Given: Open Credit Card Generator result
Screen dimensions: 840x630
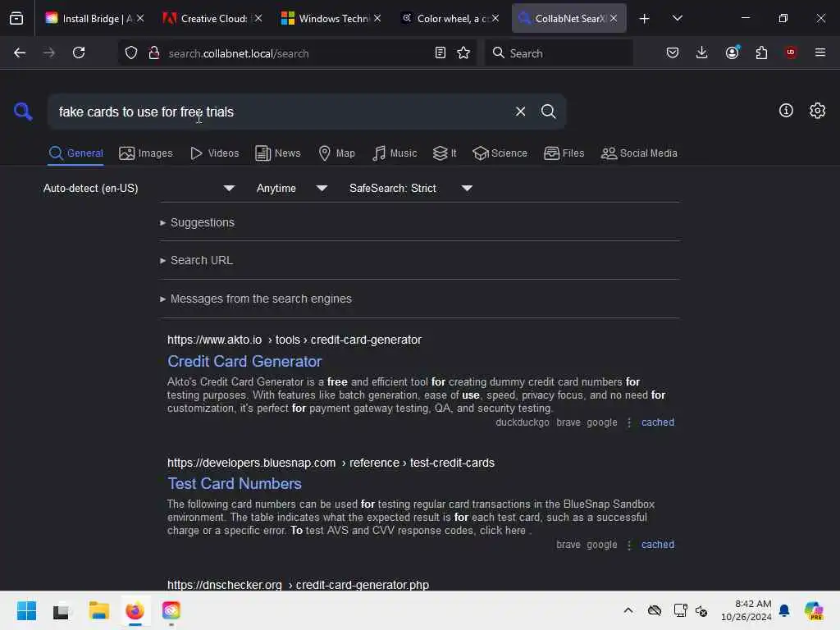Looking at the screenshot, I should [x=244, y=361].
